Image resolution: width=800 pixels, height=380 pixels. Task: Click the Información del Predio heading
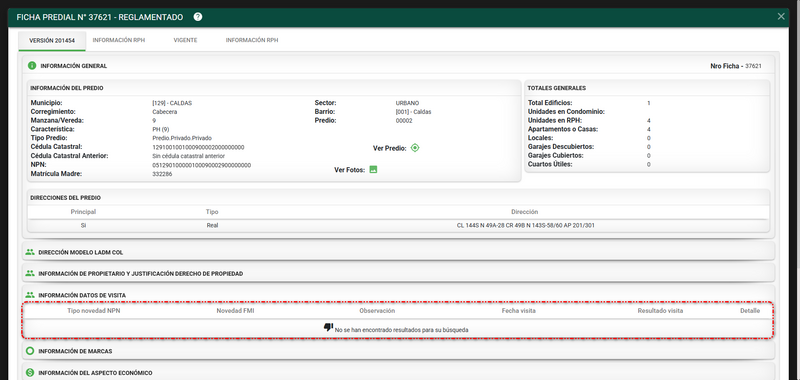(66, 88)
